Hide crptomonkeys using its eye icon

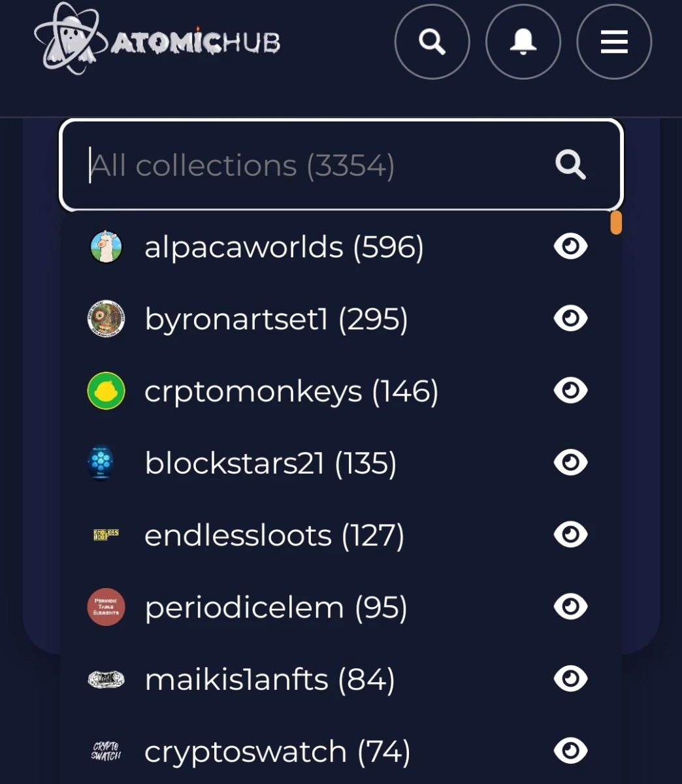point(570,390)
